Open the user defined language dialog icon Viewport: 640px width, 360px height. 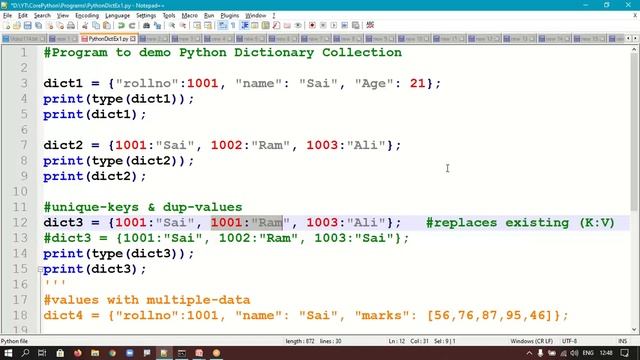coord(255,25)
